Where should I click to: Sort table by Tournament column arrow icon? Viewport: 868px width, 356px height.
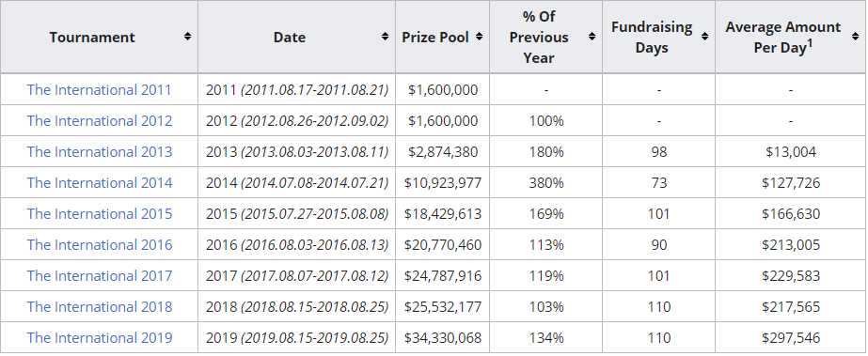point(188,37)
